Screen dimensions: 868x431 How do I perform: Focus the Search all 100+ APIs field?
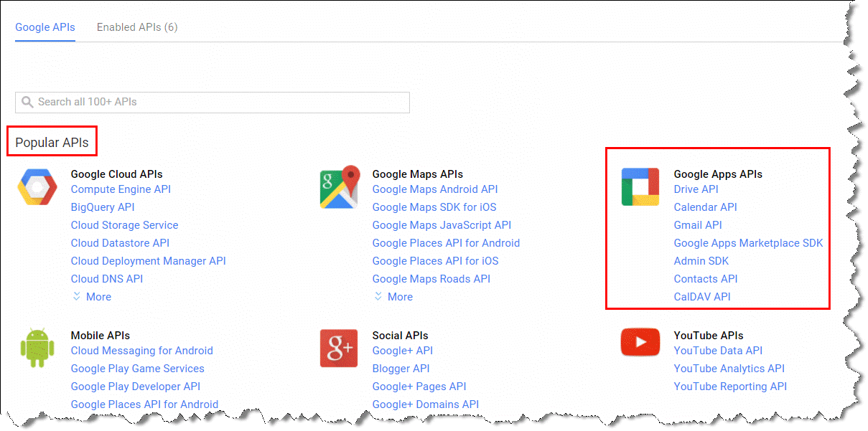pyautogui.click(x=213, y=102)
